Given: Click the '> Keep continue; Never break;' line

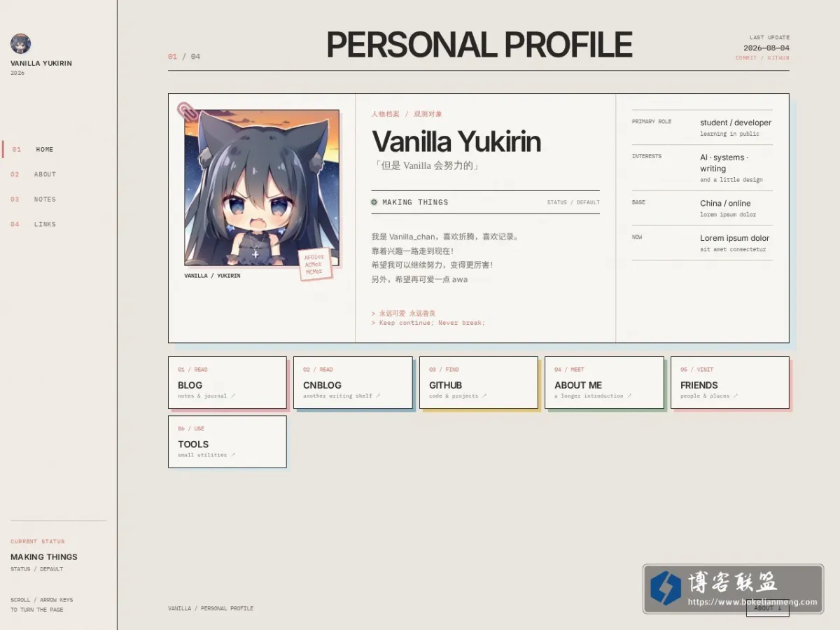Looking at the screenshot, I should pyautogui.click(x=428, y=323).
